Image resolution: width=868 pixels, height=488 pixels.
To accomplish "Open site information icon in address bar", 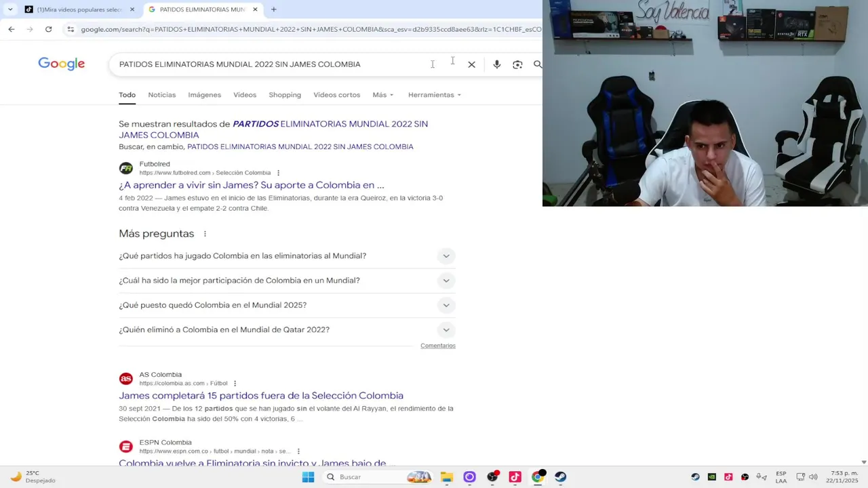I will tap(71, 29).
